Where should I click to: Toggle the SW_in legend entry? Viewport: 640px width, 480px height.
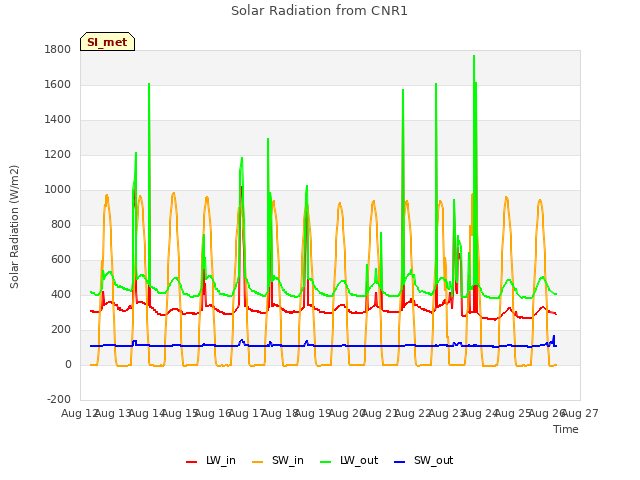[x=278, y=461]
